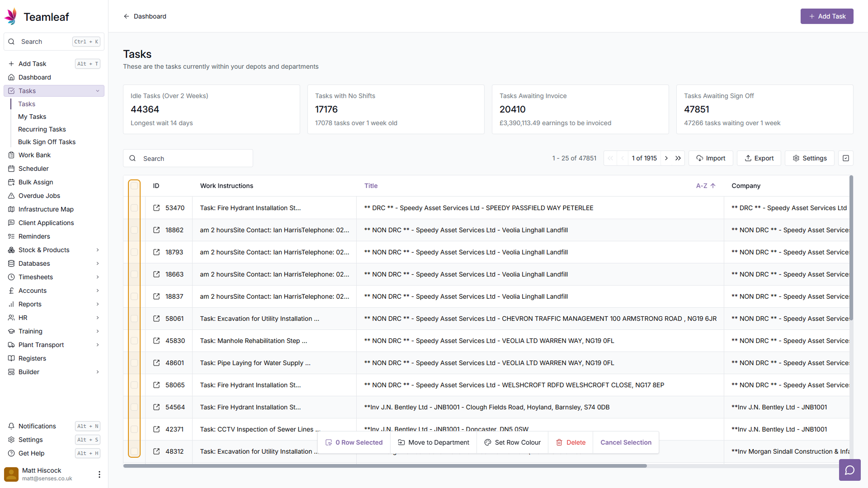Focus the tasks table Search field

188,158
